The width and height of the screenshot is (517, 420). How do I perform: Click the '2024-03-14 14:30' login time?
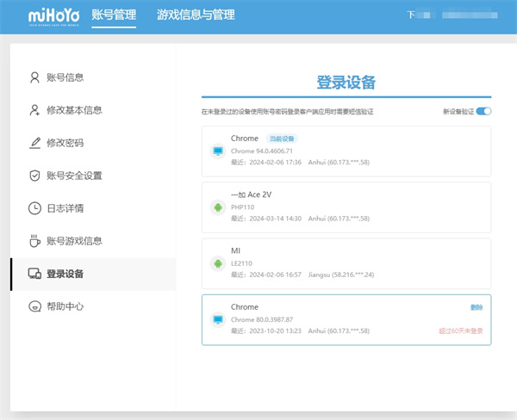tap(276, 219)
